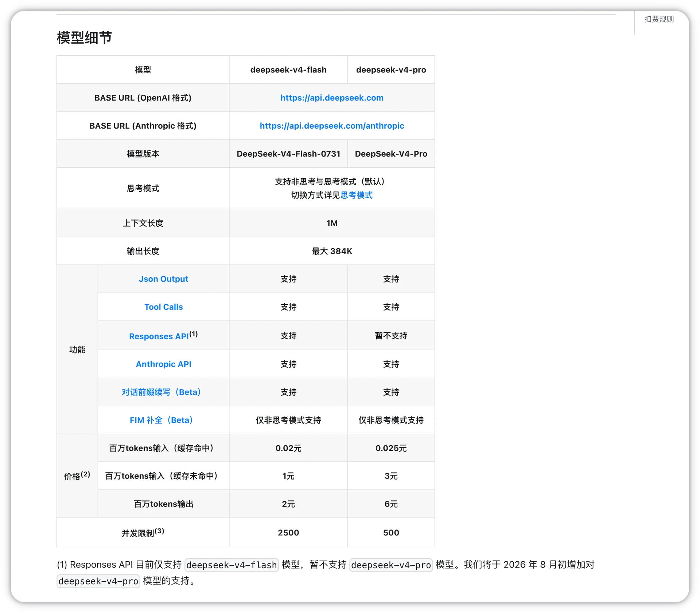This screenshot has height=613, width=700.
Task: Open the Responses API feature link
Action: pos(159,336)
